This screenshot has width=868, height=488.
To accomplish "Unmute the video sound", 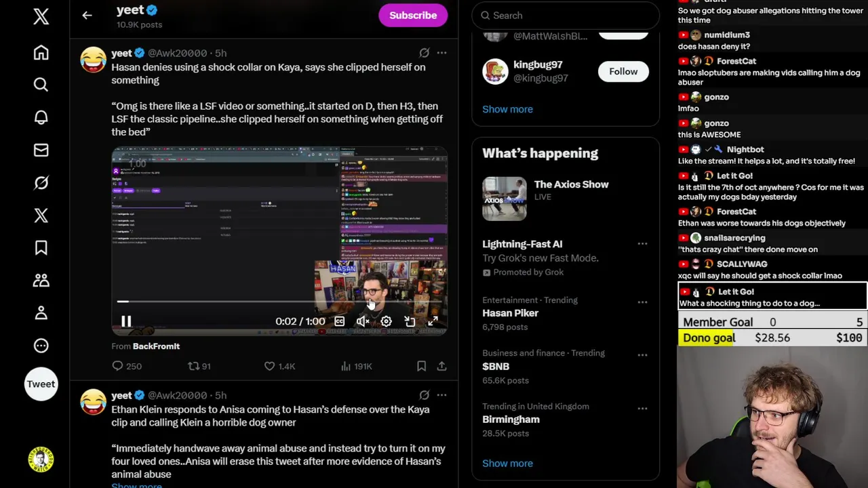I will coord(363,321).
